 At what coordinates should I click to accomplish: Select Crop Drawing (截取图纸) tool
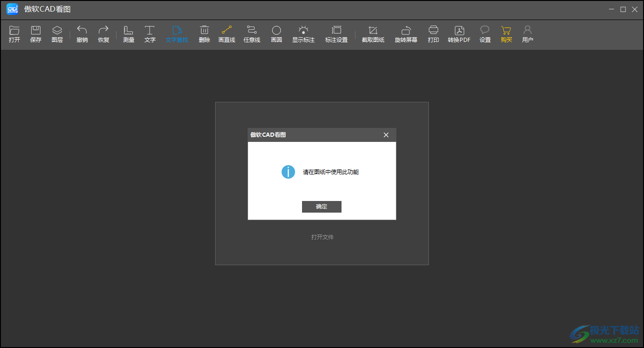tap(373, 31)
